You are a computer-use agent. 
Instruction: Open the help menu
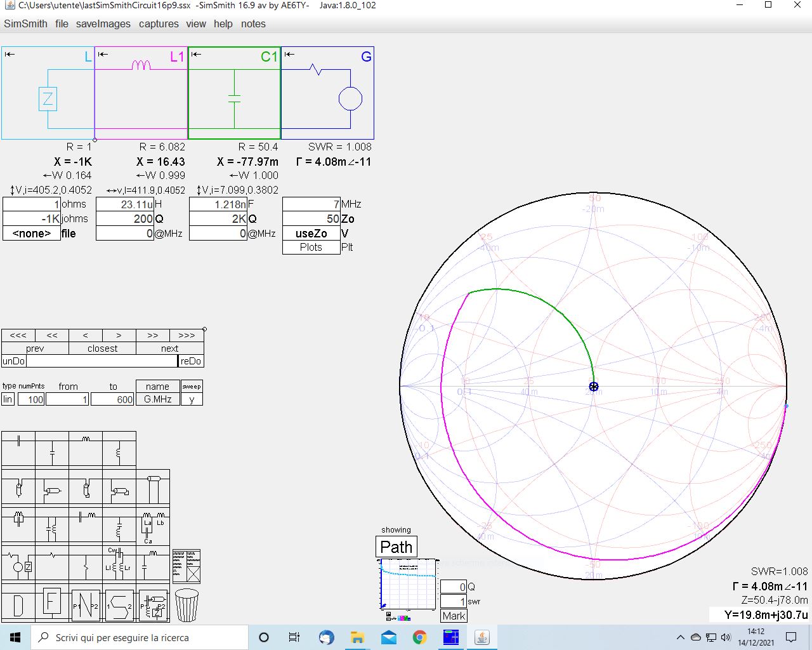(223, 23)
